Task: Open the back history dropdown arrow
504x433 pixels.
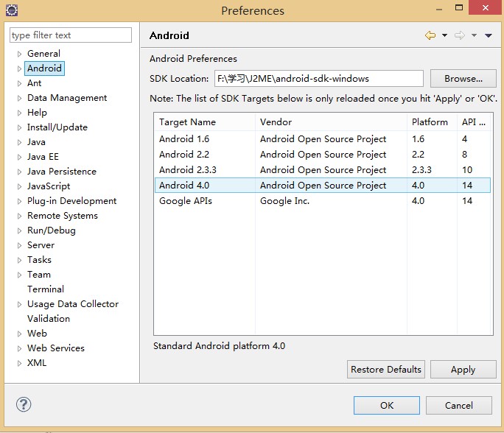Action: coord(444,35)
